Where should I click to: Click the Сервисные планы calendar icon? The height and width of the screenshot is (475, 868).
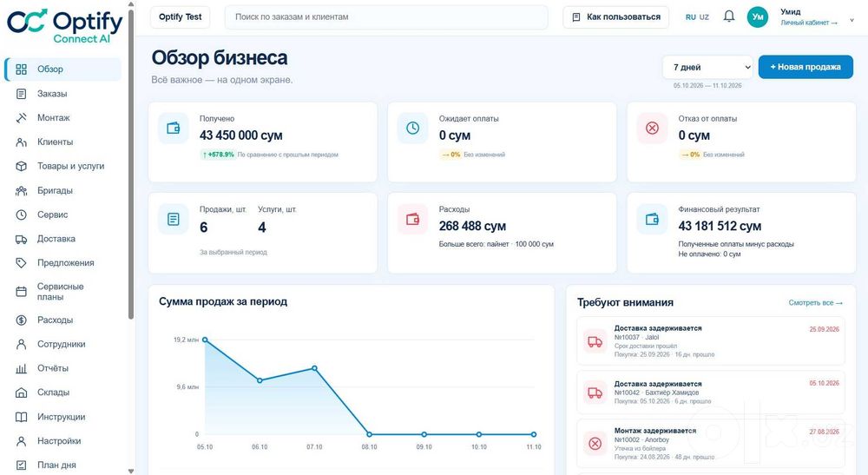(21, 291)
